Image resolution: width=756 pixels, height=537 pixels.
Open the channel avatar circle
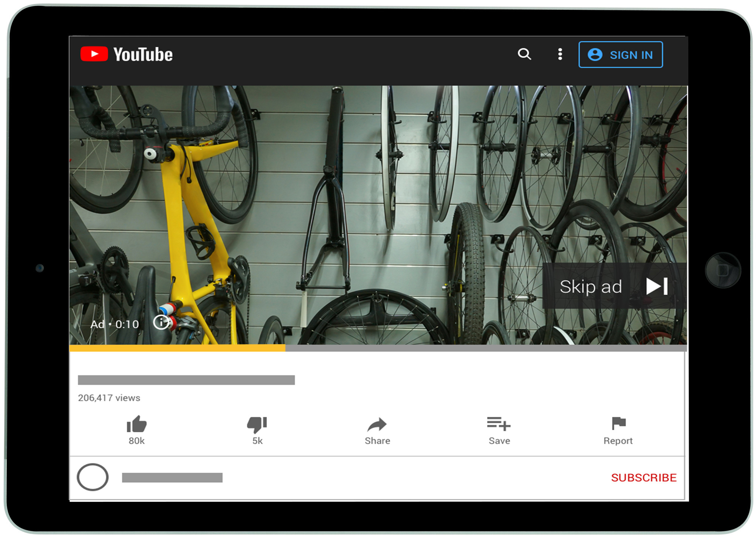[93, 477]
